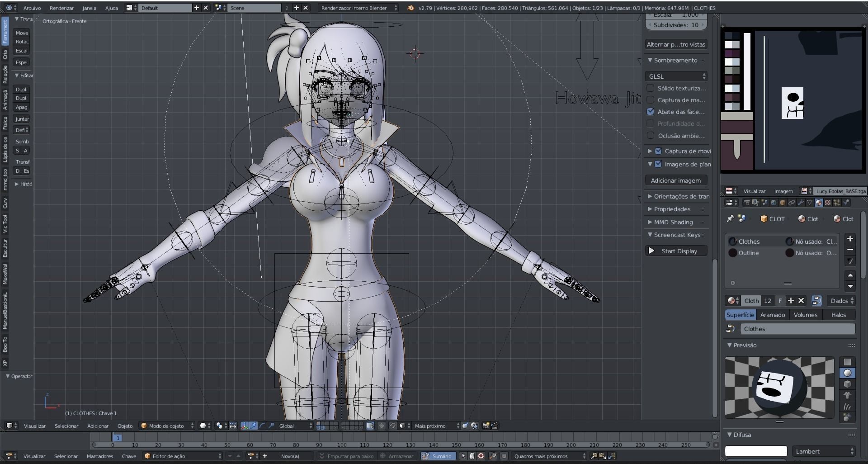The width and height of the screenshot is (868, 464).
Task: Open the Lambert diffuse shader dropdown
Action: [823, 451]
